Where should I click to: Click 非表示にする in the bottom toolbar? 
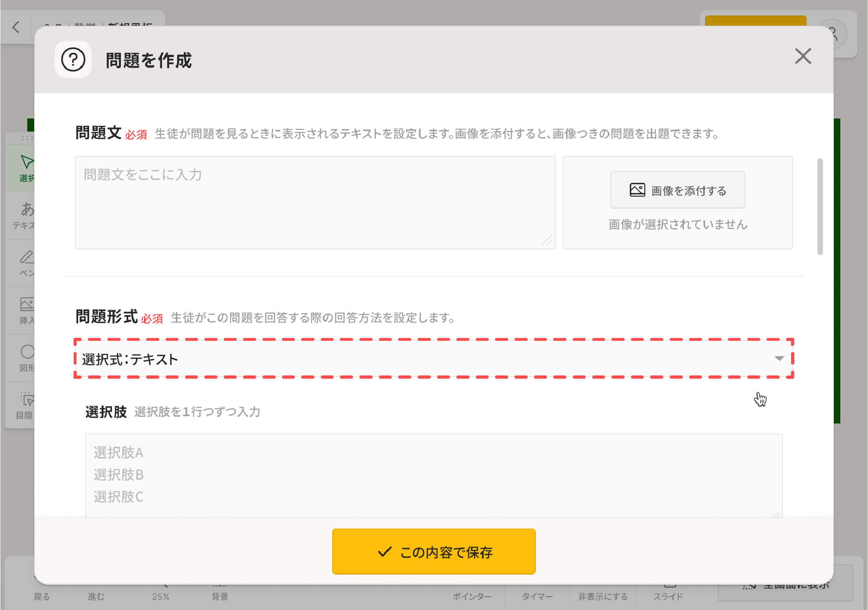point(603,596)
